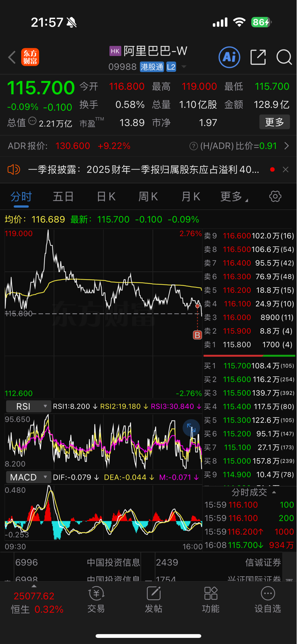Expand the dropdown arrow beside L2

pos(184,67)
